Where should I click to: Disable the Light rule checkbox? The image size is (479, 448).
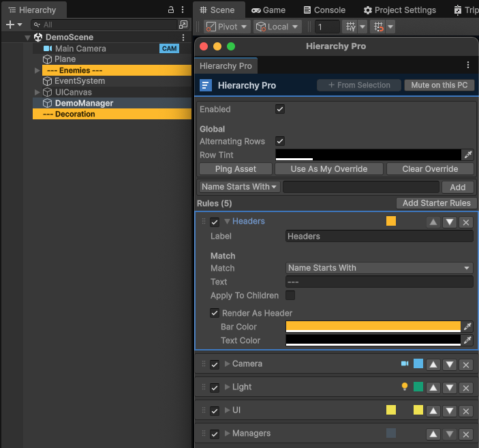(x=215, y=388)
